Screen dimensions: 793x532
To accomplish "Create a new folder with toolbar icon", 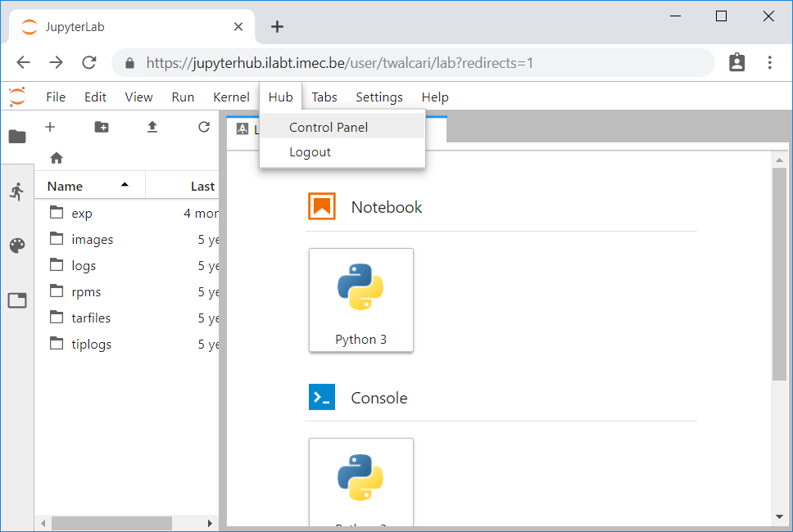I will click(x=102, y=127).
